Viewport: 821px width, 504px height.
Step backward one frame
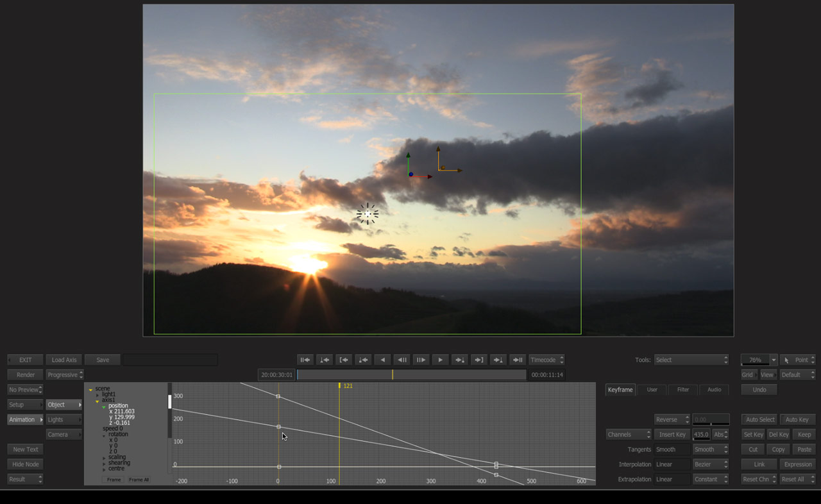[402, 360]
